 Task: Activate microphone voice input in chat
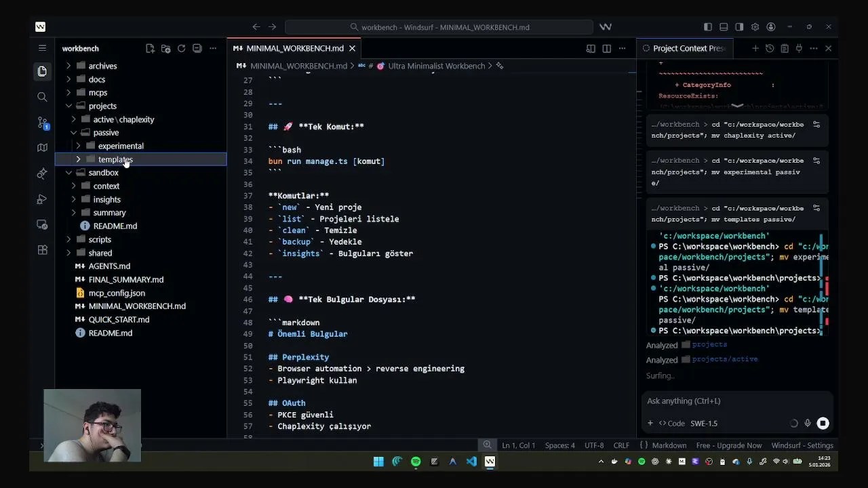[808, 423]
